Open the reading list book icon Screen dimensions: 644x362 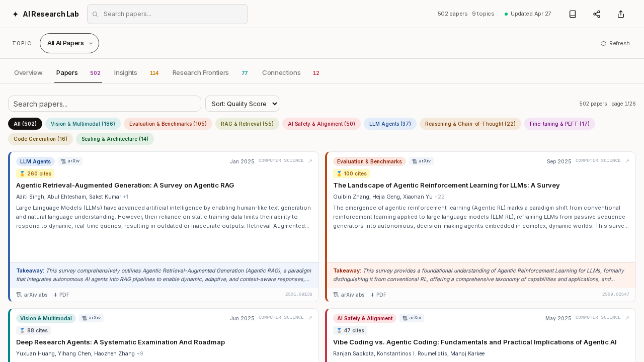[573, 14]
